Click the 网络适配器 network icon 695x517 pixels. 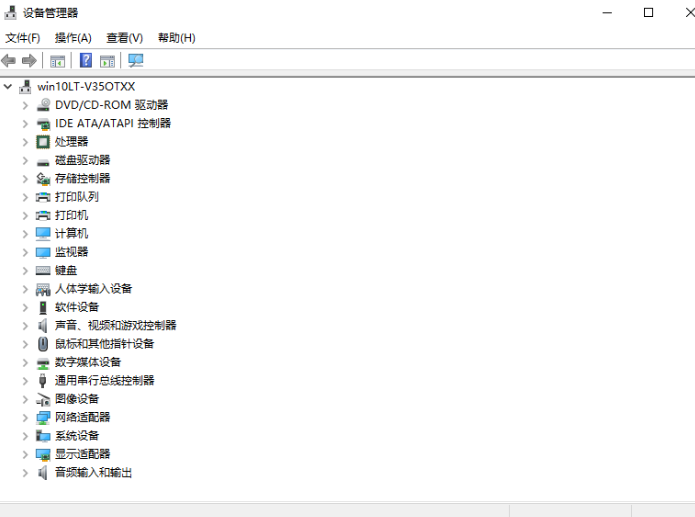[x=43, y=417]
